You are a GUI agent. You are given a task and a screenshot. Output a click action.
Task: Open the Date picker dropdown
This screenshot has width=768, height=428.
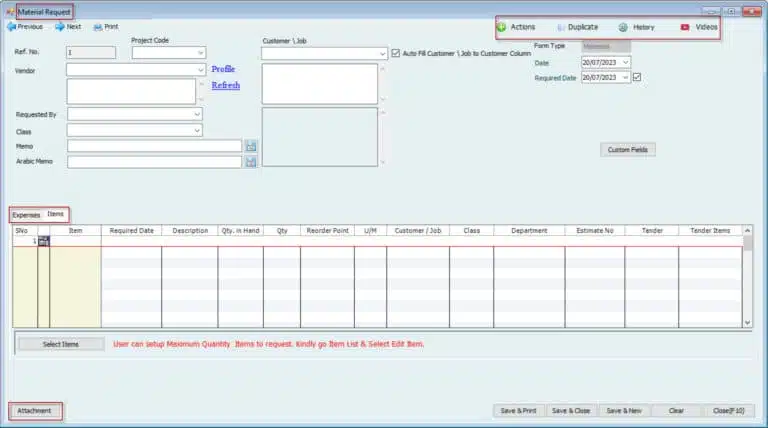click(625, 63)
